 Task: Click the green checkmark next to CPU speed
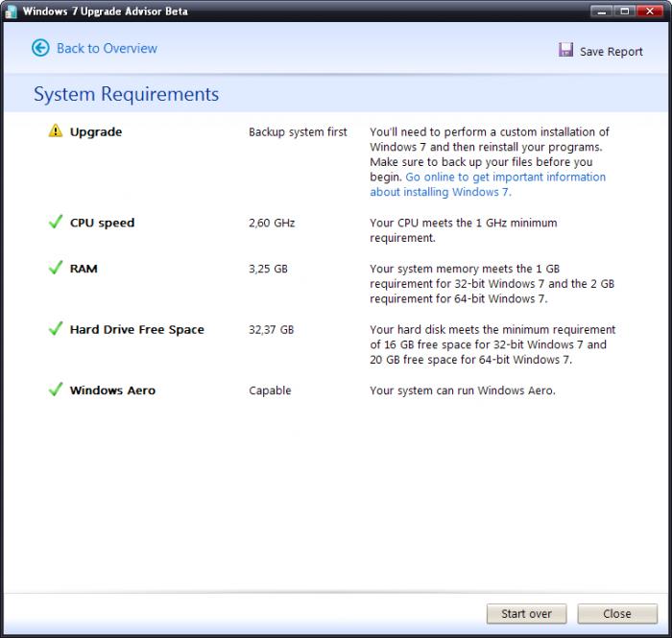point(56,222)
